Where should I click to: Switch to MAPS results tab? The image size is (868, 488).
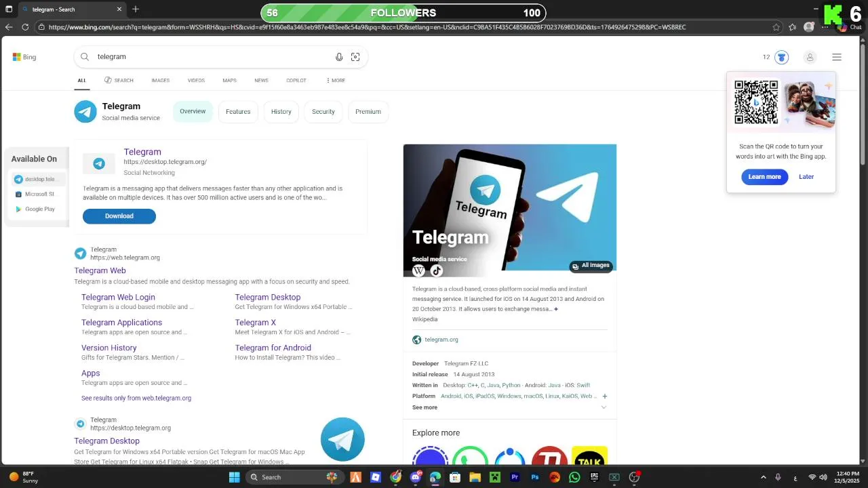(229, 81)
